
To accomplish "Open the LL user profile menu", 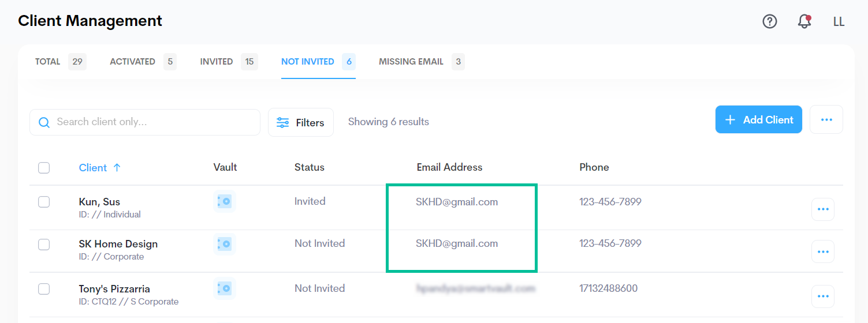I will pyautogui.click(x=839, y=22).
